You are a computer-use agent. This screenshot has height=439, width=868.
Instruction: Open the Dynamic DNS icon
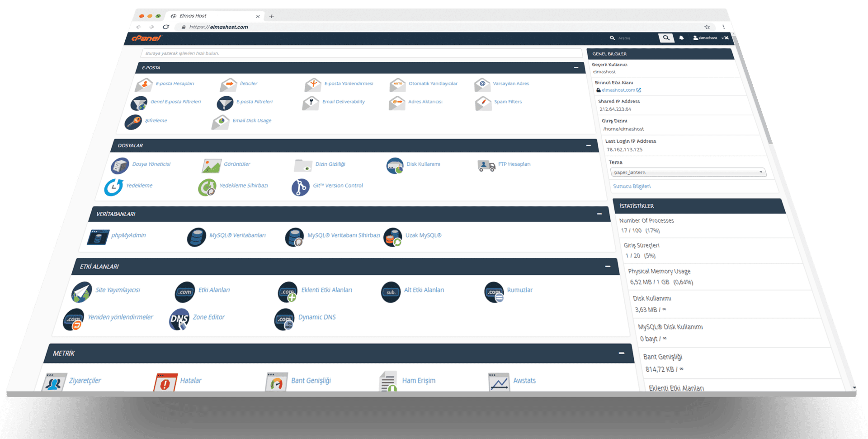click(284, 319)
